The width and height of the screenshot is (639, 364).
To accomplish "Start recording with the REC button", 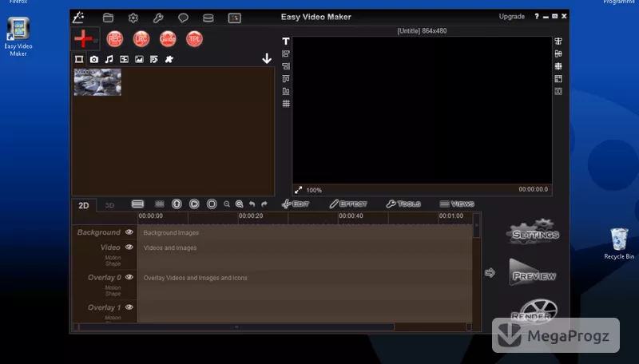I will [115, 38].
